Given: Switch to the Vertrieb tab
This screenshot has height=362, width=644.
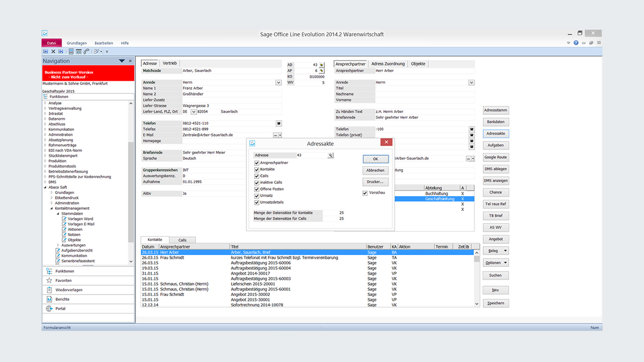Looking at the screenshot, I should (x=170, y=64).
